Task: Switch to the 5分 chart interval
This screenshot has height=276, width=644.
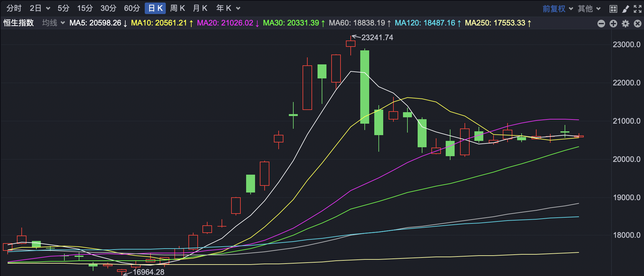Action: pos(63,8)
